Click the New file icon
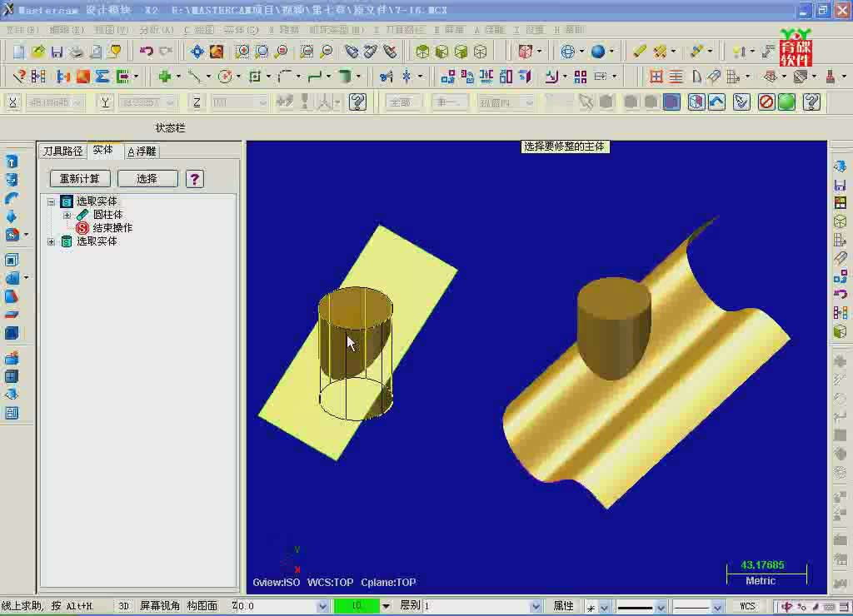The width and height of the screenshot is (853, 616). [x=19, y=52]
